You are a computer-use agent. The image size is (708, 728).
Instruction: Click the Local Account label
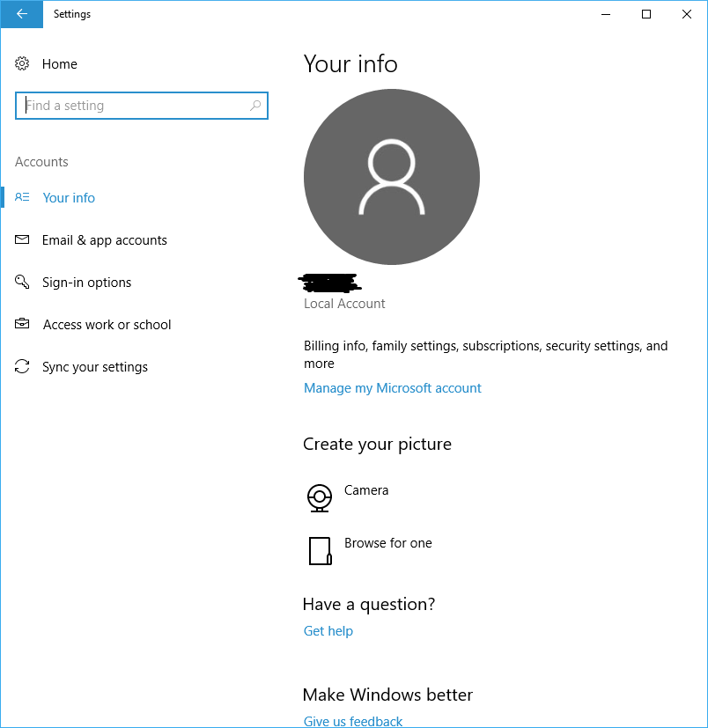(344, 304)
